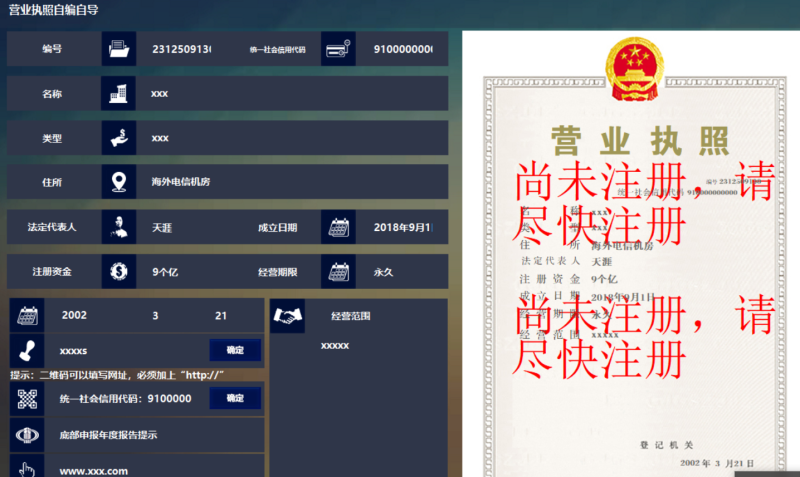This screenshot has width=800, height=477.
Task: Edit the 经营范围 text area xxxxx
Action: [x=359, y=406]
